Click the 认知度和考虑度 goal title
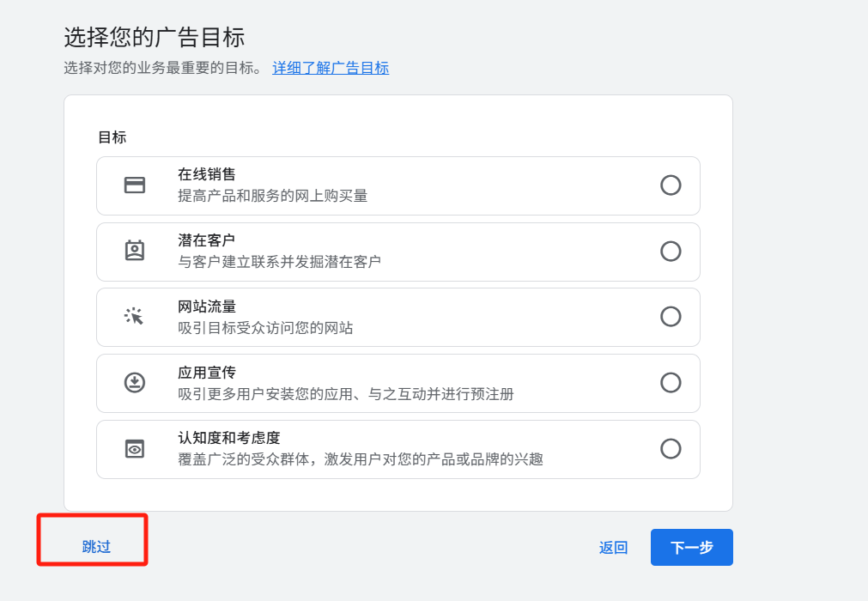The width and height of the screenshot is (868, 601). [x=228, y=438]
